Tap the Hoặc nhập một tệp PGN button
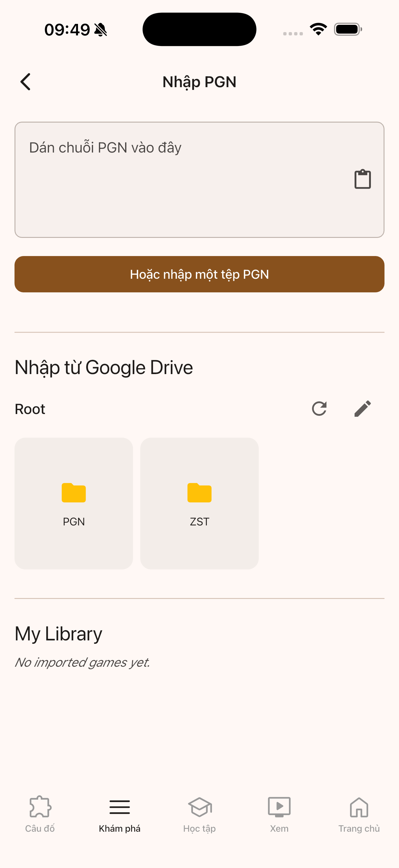Screen dimensions: 399x868 199,274
